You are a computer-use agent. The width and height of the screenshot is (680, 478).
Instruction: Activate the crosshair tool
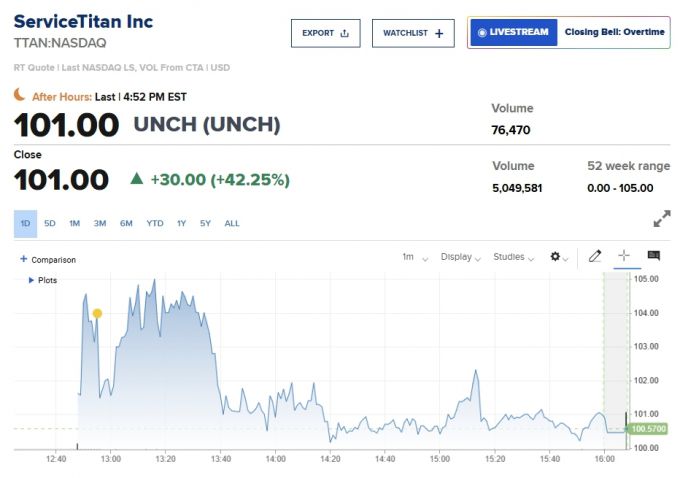point(624,257)
